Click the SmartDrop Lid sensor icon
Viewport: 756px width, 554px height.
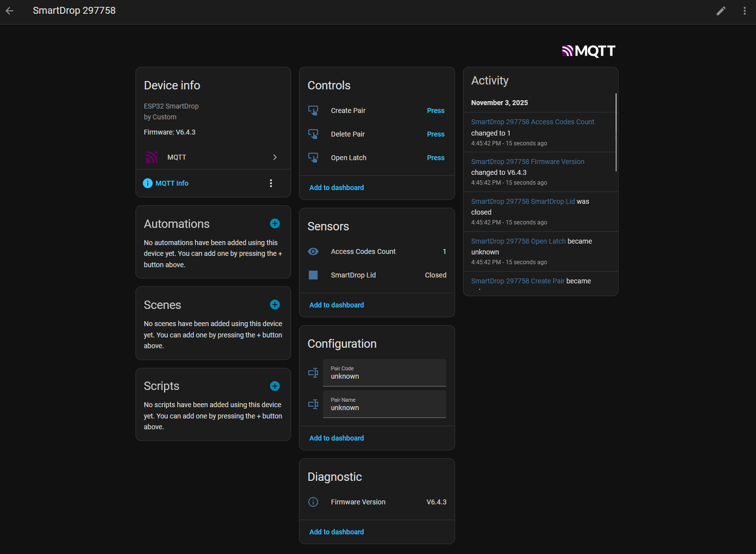[x=313, y=275]
